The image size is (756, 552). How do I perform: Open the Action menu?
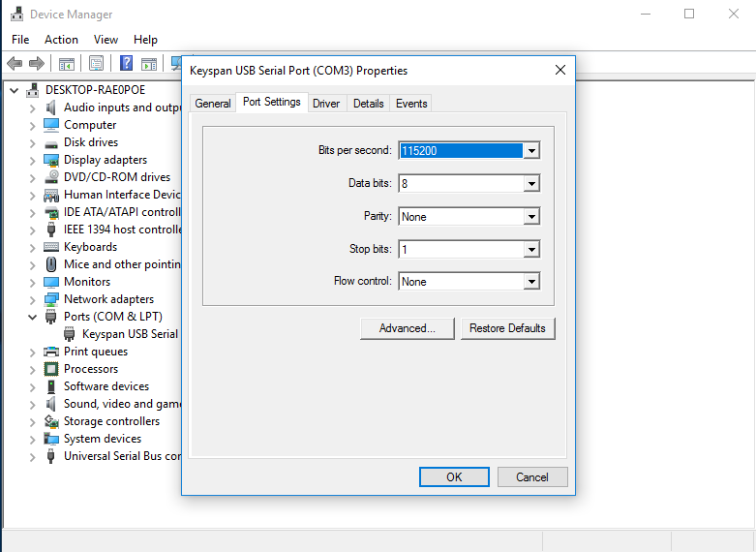tap(61, 40)
